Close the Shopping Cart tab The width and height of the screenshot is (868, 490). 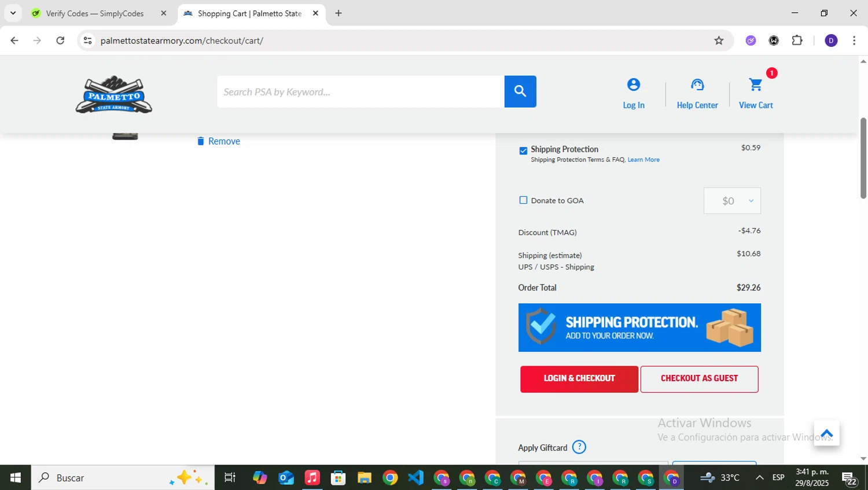[x=315, y=13]
